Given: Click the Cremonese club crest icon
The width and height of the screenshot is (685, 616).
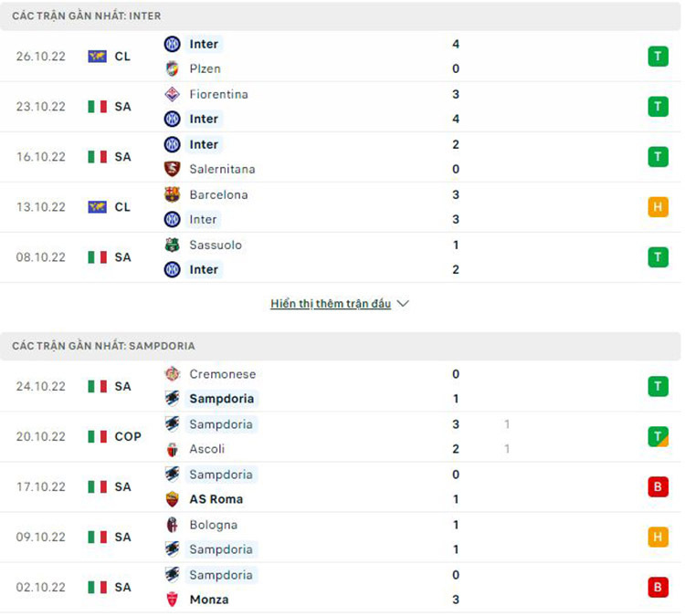Looking at the screenshot, I should [172, 374].
